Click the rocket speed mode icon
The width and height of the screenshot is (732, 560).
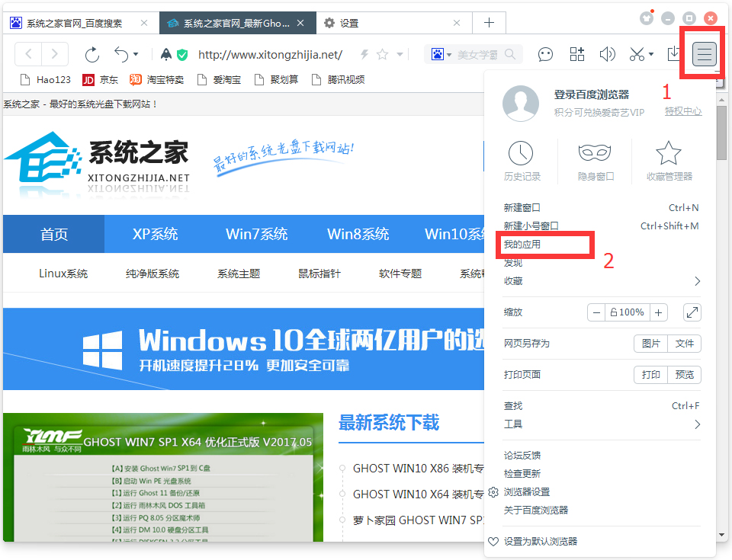click(x=165, y=55)
